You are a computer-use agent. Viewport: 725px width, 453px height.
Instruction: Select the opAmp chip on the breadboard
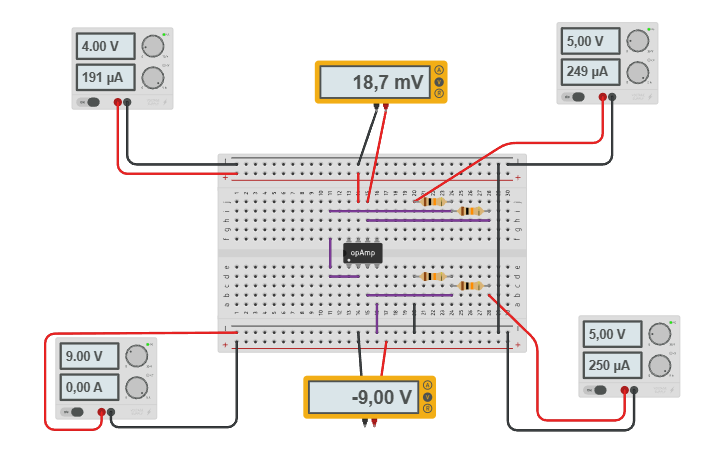click(362, 253)
